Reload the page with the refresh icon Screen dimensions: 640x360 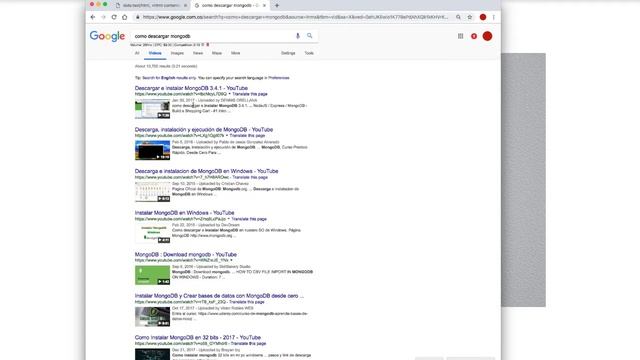click(114, 17)
